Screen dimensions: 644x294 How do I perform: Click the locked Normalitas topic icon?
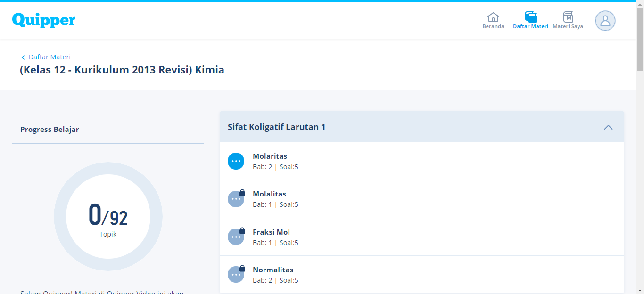(x=236, y=274)
